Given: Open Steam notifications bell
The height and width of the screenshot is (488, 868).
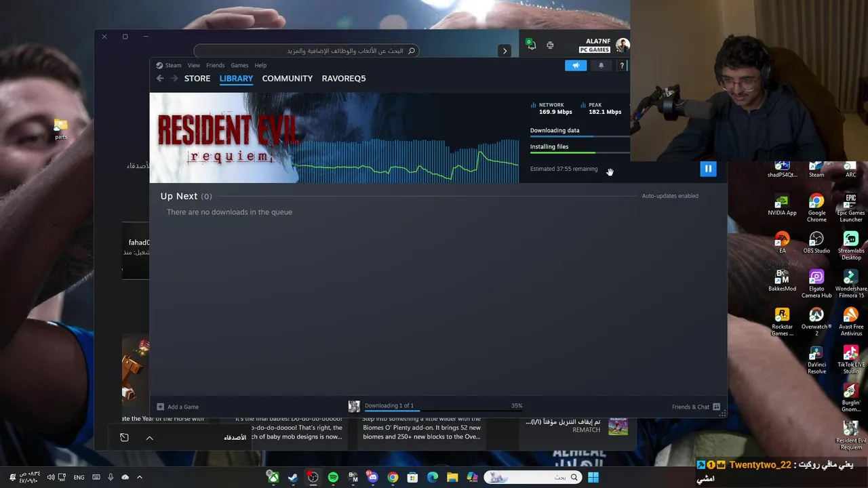Looking at the screenshot, I should pyautogui.click(x=601, y=66).
